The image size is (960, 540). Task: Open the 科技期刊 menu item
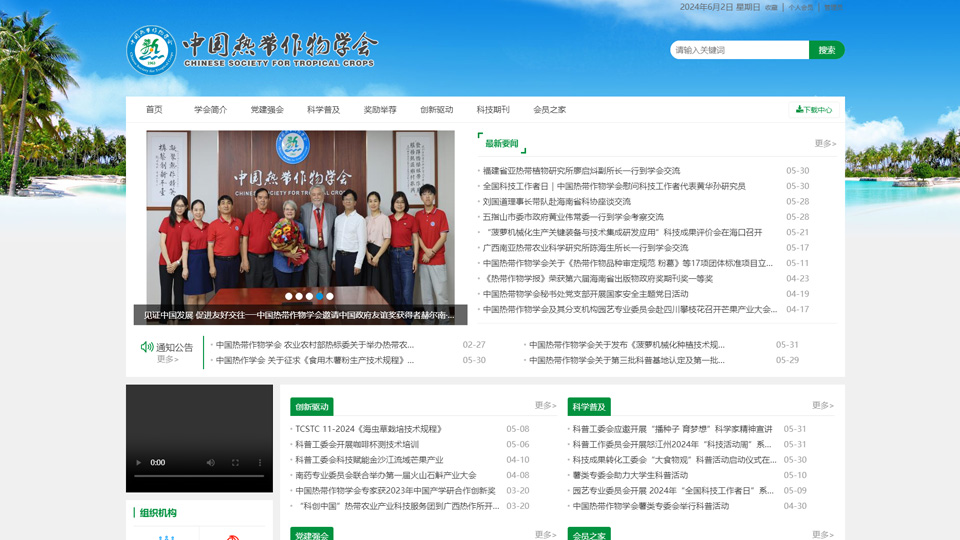493,110
